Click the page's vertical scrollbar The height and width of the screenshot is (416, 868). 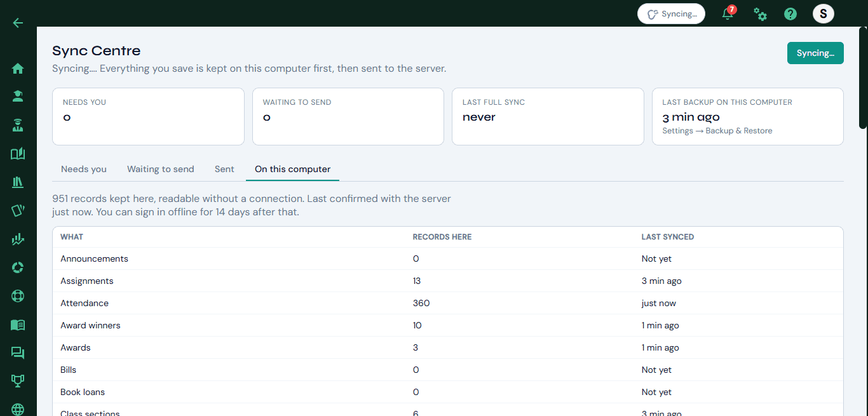863,77
